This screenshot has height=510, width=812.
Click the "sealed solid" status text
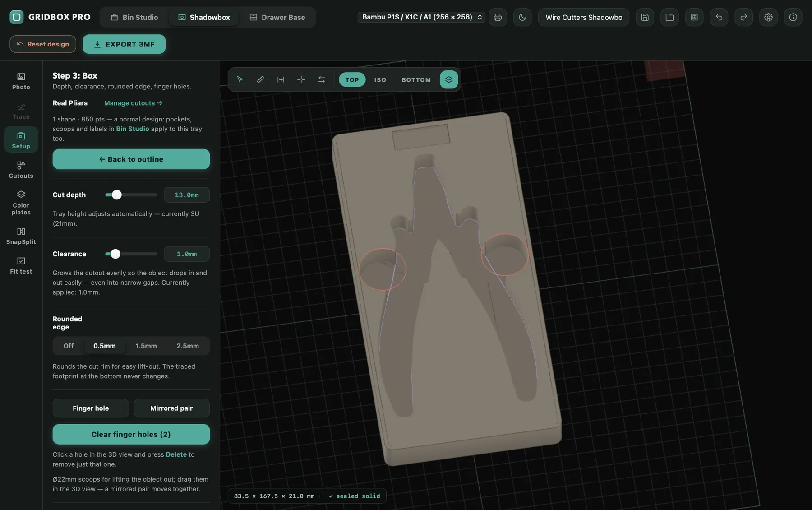coord(355,496)
